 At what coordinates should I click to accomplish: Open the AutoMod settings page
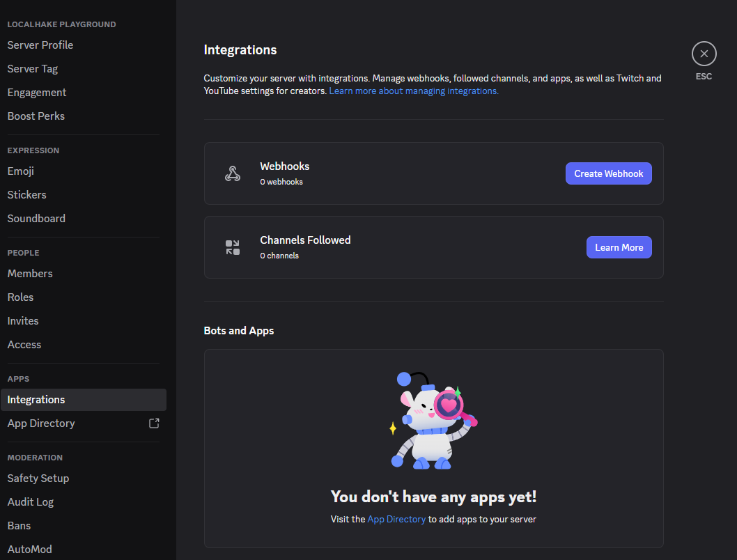(30, 549)
